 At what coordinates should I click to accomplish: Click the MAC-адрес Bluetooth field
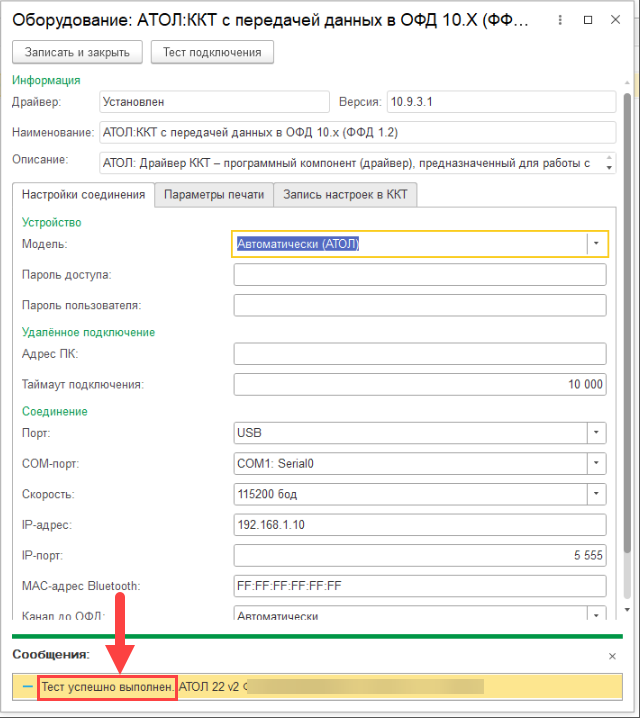[x=420, y=586]
